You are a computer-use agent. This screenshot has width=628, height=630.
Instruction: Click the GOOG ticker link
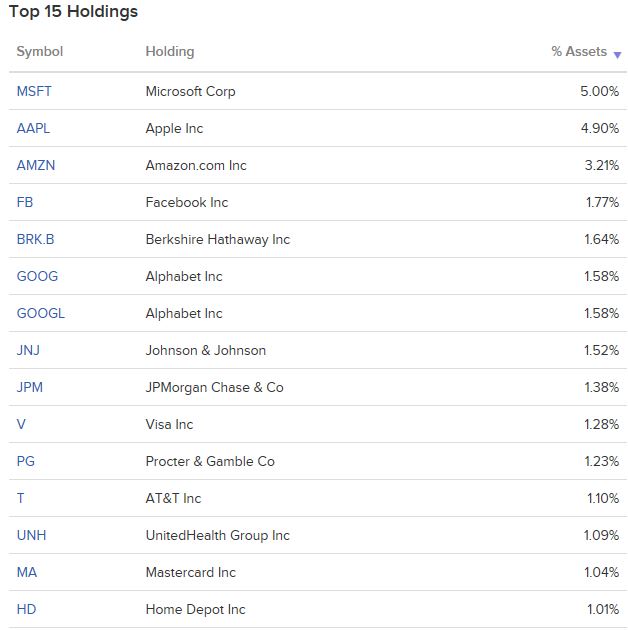tap(37, 276)
